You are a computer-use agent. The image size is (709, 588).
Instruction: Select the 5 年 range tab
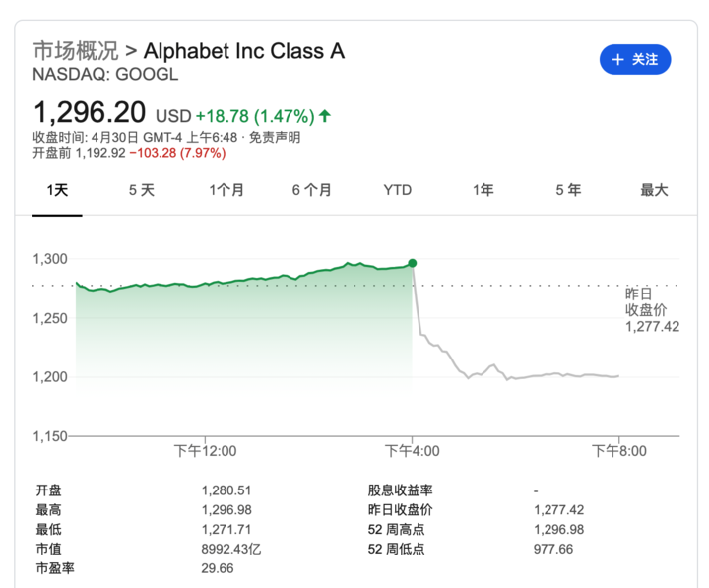tap(568, 190)
